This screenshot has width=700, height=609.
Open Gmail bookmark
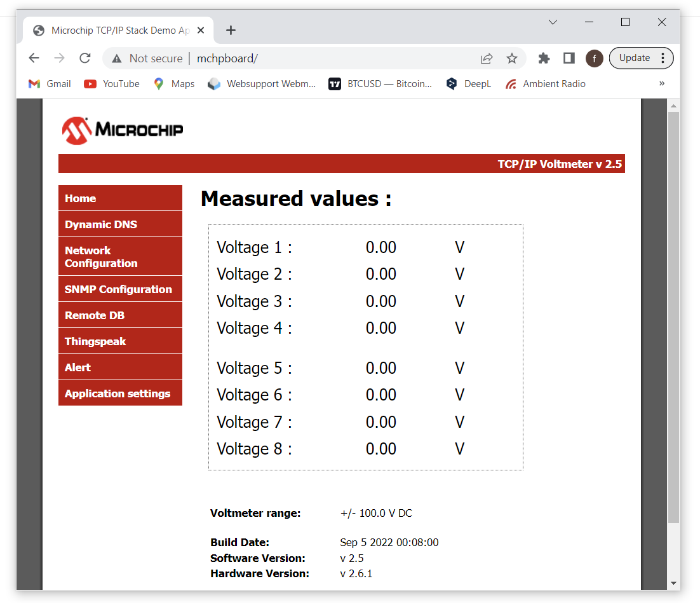pyautogui.click(x=50, y=84)
